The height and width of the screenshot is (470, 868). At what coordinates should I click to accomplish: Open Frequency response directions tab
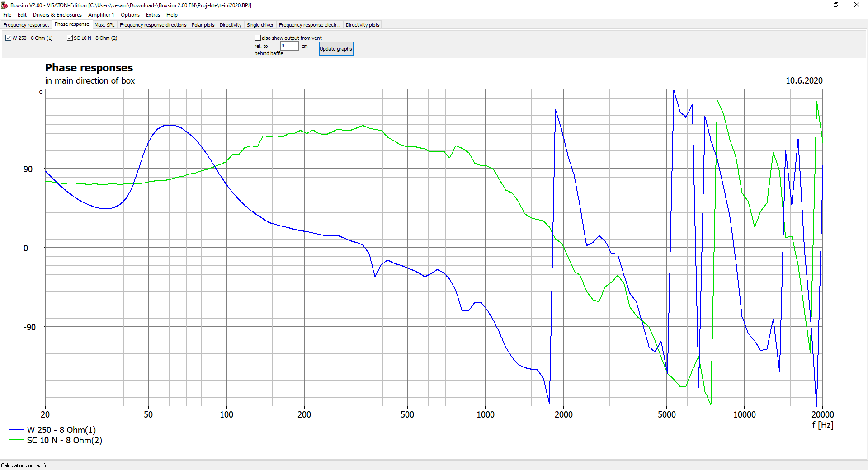(153, 25)
